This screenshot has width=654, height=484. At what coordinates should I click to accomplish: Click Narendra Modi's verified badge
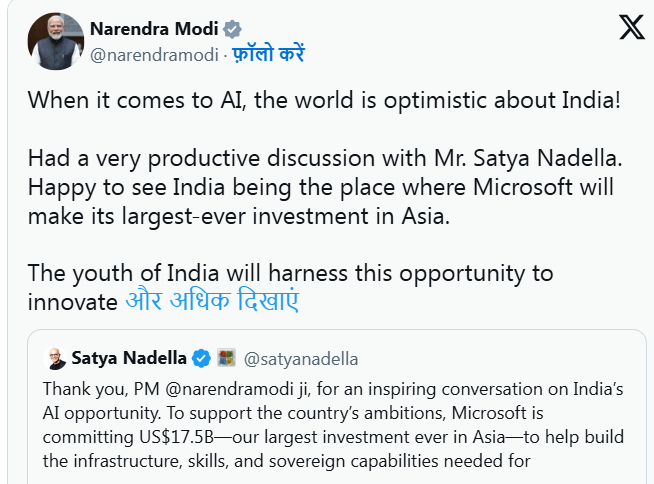pyautogui.click(x=233, y=29)
